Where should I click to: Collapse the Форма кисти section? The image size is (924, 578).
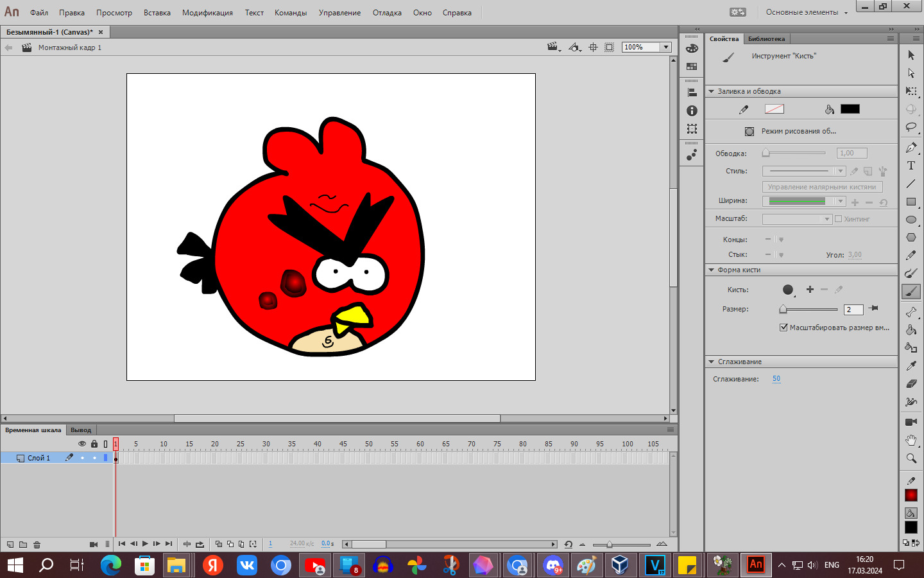coord(711,270)
